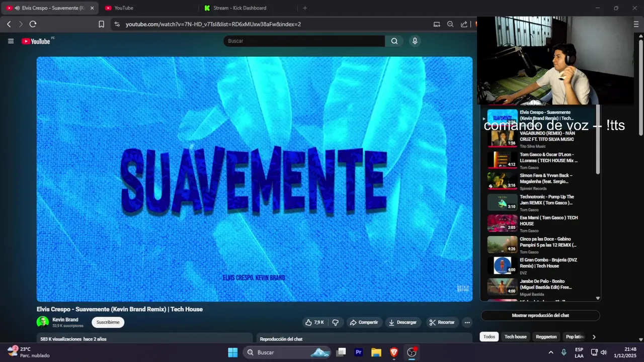Dislike the video with the thumbs down
The height and width of the screenshot is (362, 644).
click(x=336, y=322)
